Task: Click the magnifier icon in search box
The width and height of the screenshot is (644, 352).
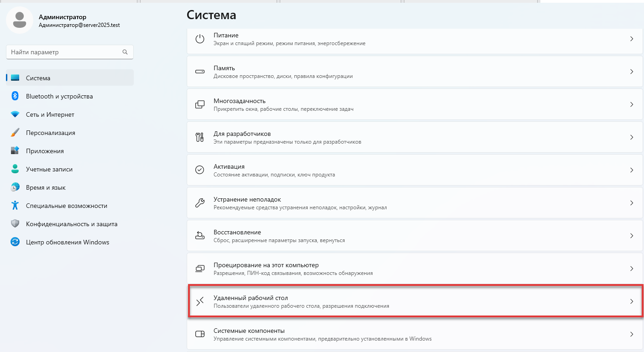Action: point(125,52)
